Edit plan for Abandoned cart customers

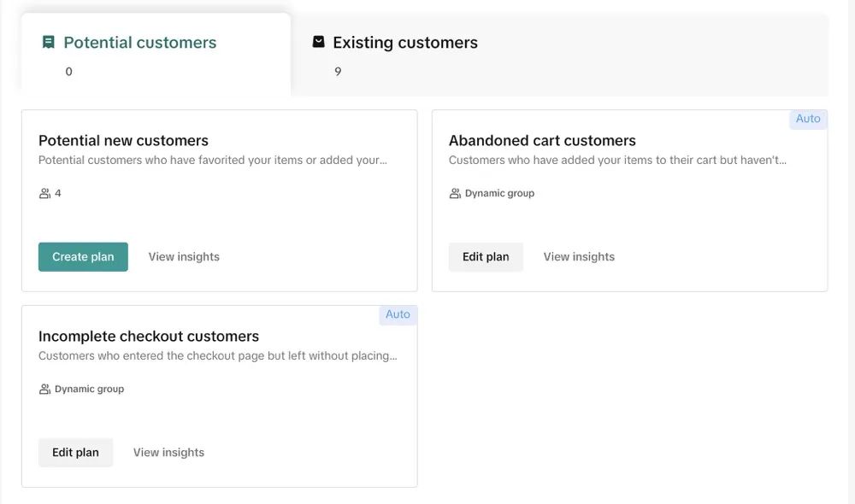pyautogui.click(x=486, y=256)
